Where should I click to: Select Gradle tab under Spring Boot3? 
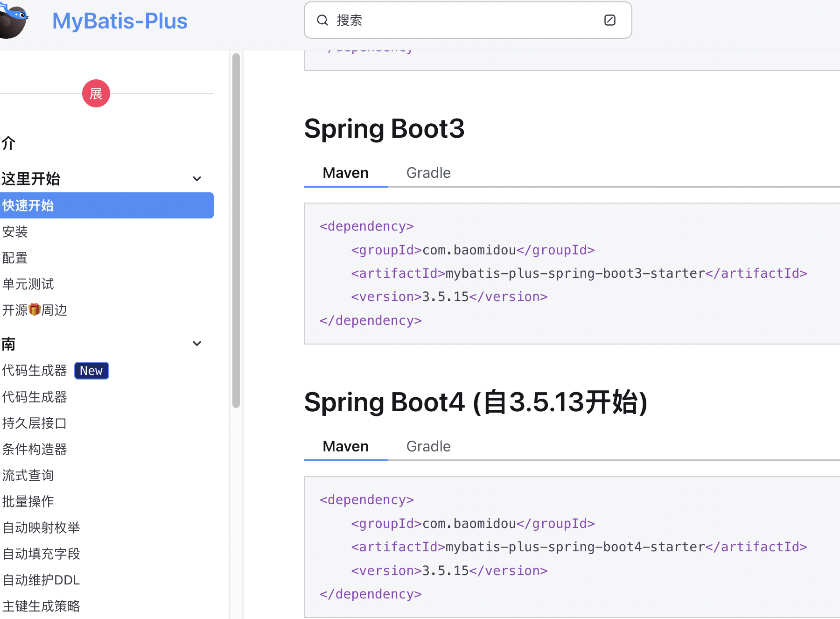[428, 173]
